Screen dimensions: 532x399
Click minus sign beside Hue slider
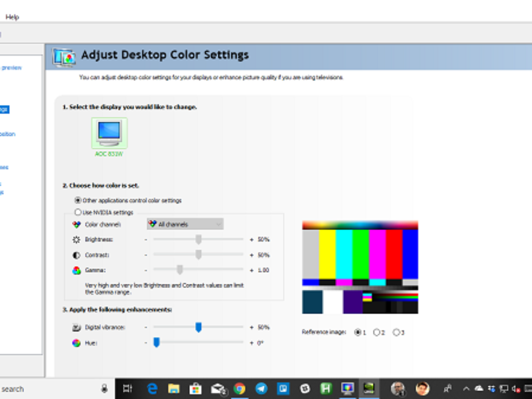click(145, 343)
